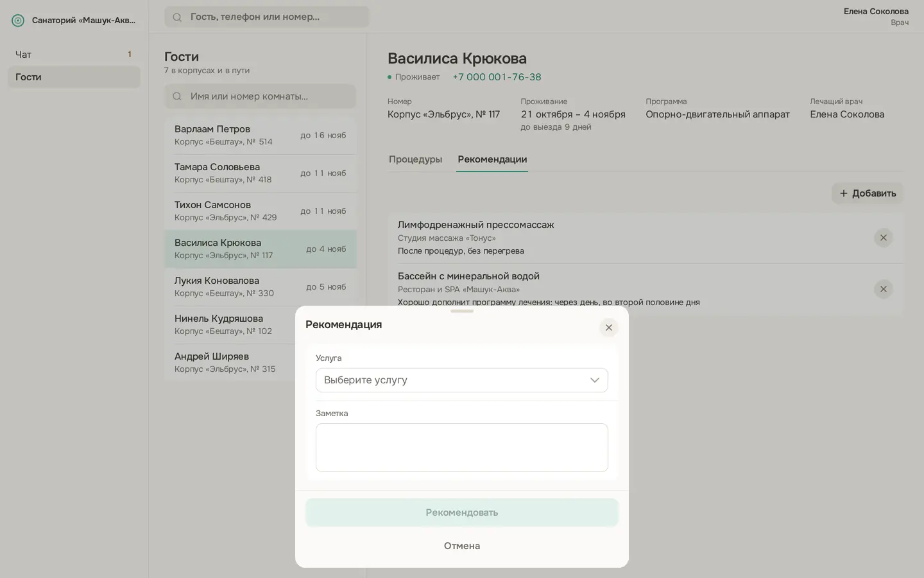Click до 5 нояб for Лукия Коновалова
Screen dimensions: 924x578
point(326,287)
